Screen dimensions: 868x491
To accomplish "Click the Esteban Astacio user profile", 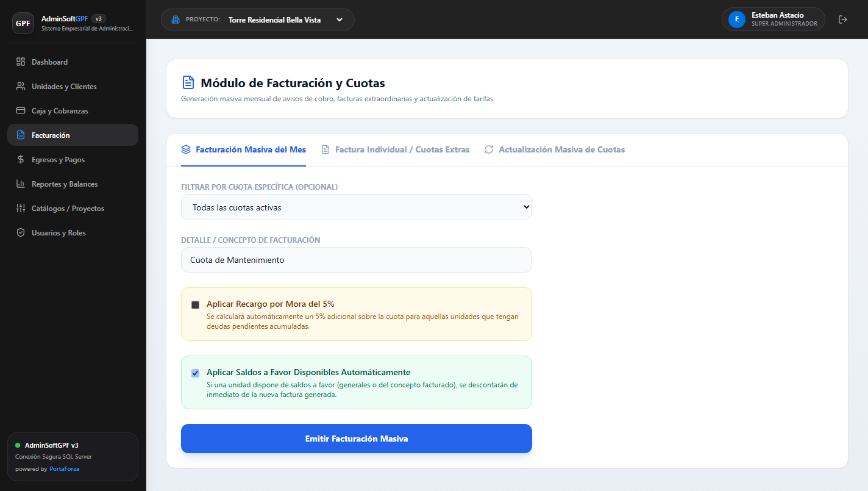I will (773, 20).
